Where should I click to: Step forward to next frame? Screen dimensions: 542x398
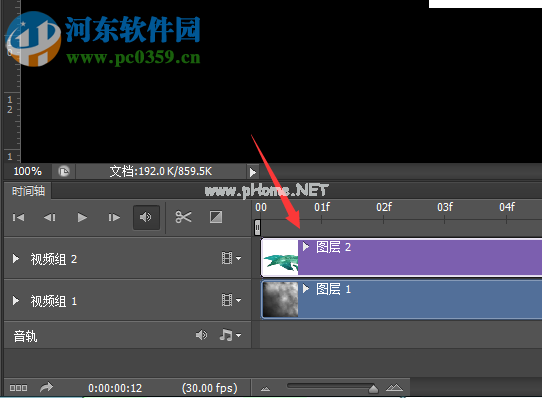click(114, 217)
